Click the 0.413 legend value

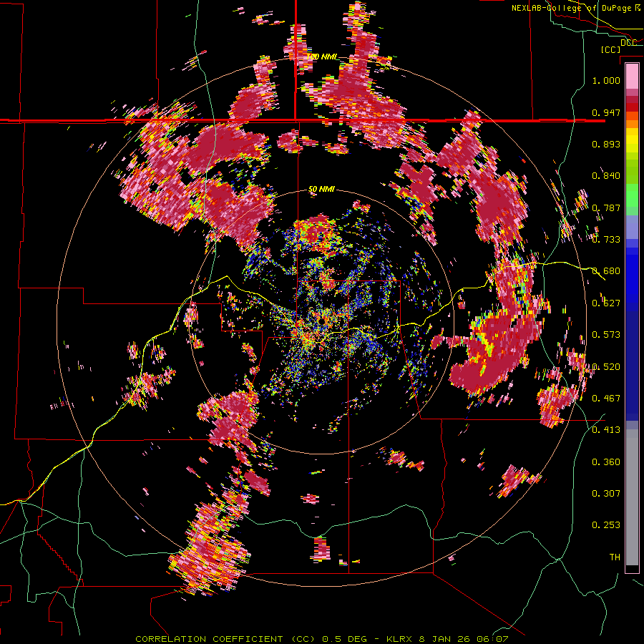(606, 430)
